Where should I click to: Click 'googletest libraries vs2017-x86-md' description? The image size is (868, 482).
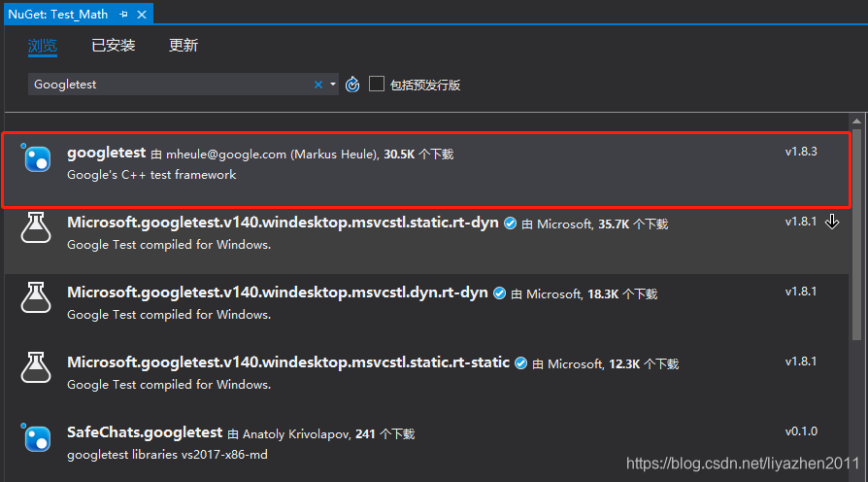[167, 455]
